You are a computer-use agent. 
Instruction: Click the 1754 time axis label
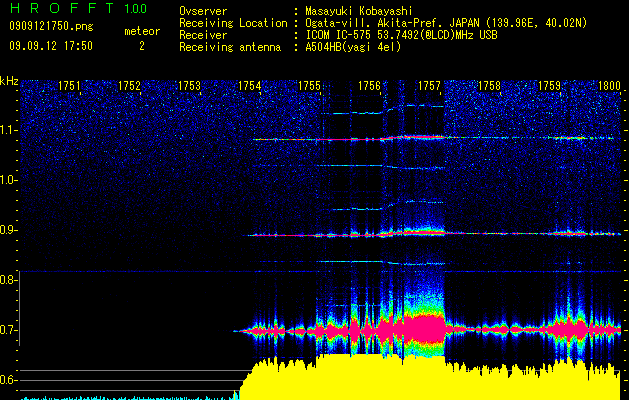(x=249, y=86)
